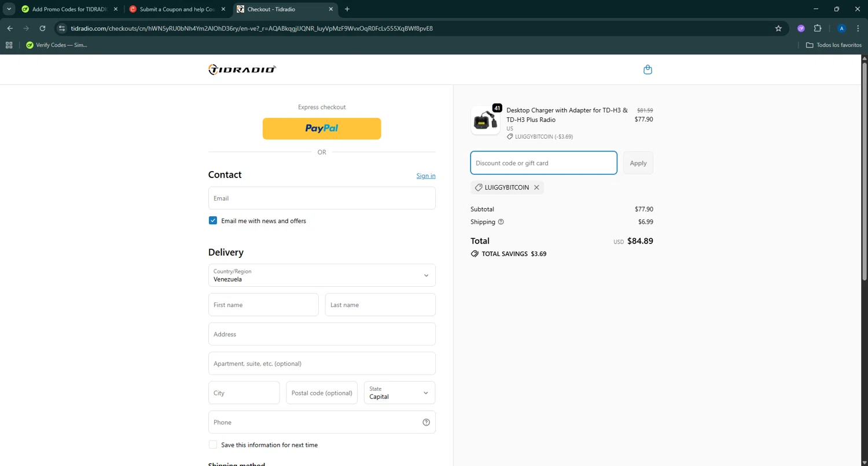Open the browser extensions puzzle icon
868x466 pixels.
818,28
